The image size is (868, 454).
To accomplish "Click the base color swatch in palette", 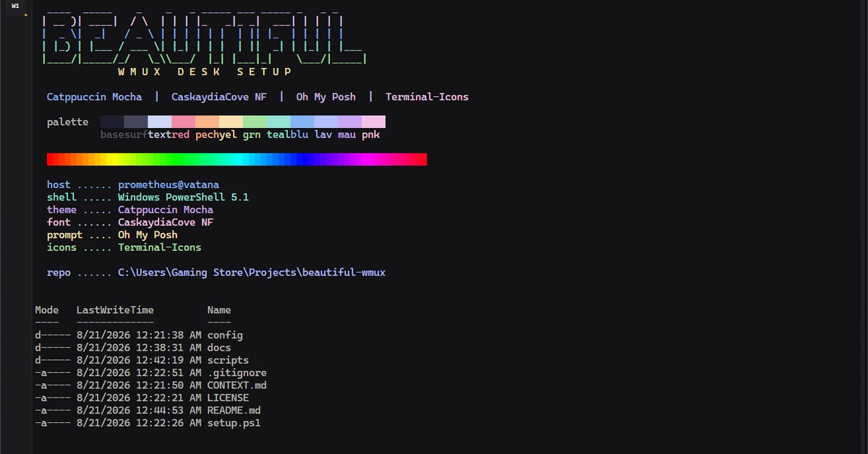I will [x=112, y=121].
